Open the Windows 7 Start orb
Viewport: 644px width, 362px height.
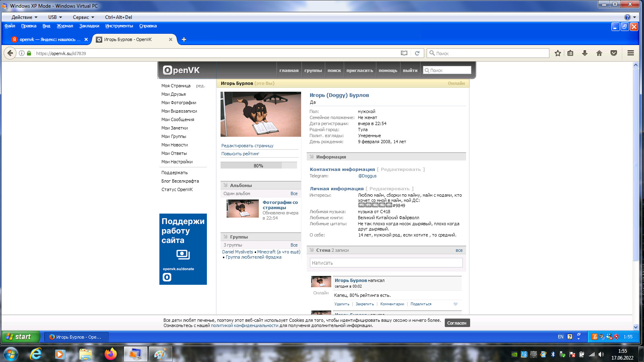point(11,354)
